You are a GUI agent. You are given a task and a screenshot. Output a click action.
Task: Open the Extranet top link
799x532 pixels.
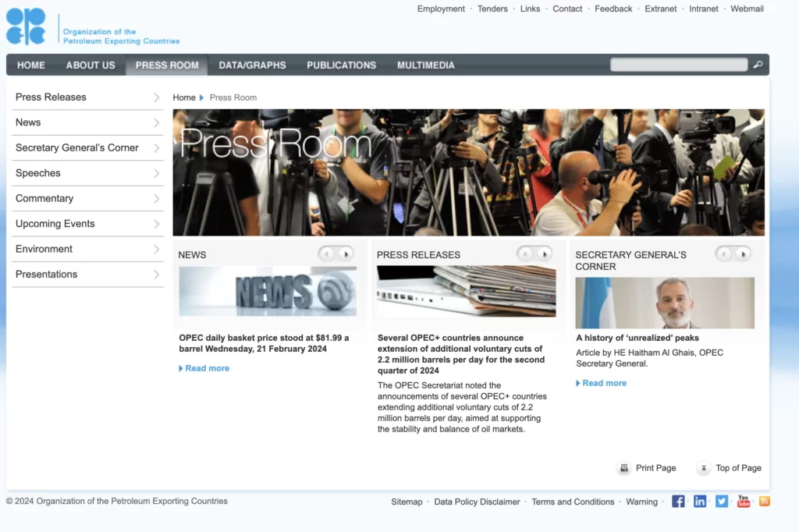tap(660, 9)
